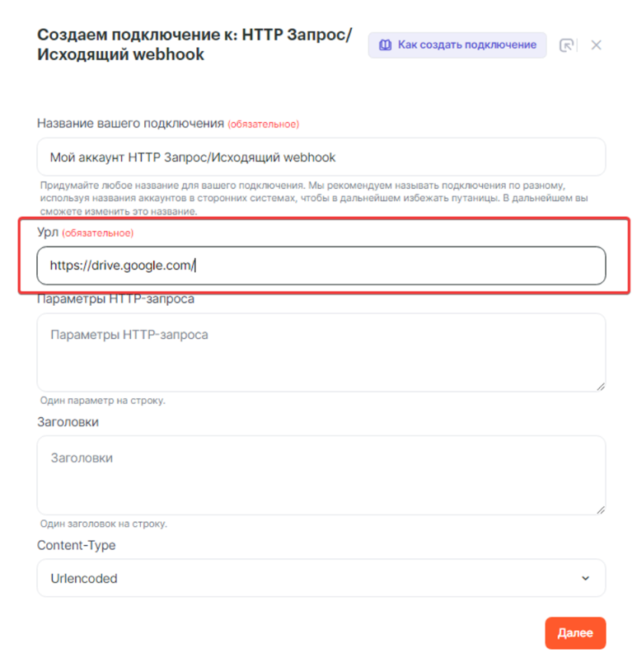Click the "Урл" field label
The height and width of the screenshot is (672, 637).
tap(48, 233)
